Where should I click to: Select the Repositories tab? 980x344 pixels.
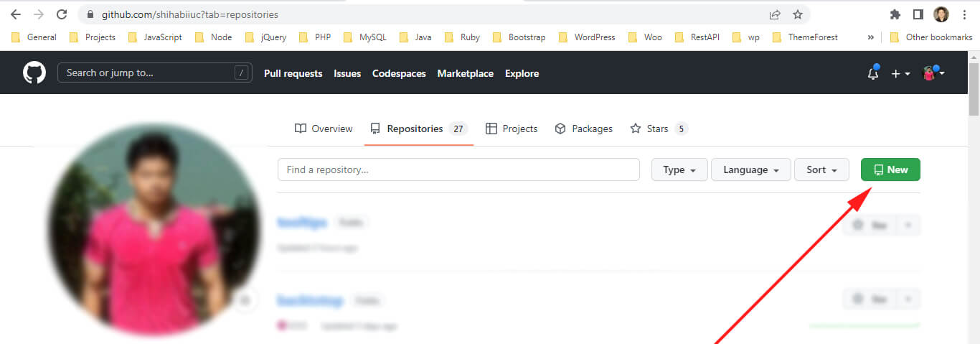419,129
